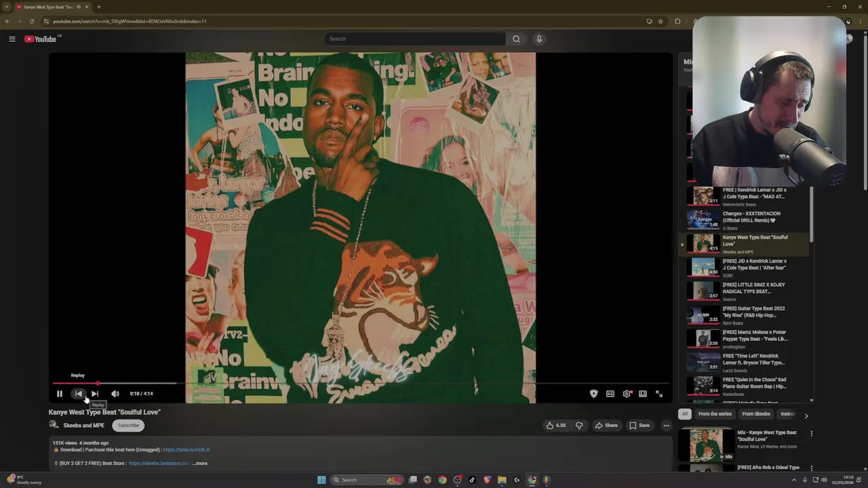Open the bsta.rs purchase link

click(x=186, y=450)
